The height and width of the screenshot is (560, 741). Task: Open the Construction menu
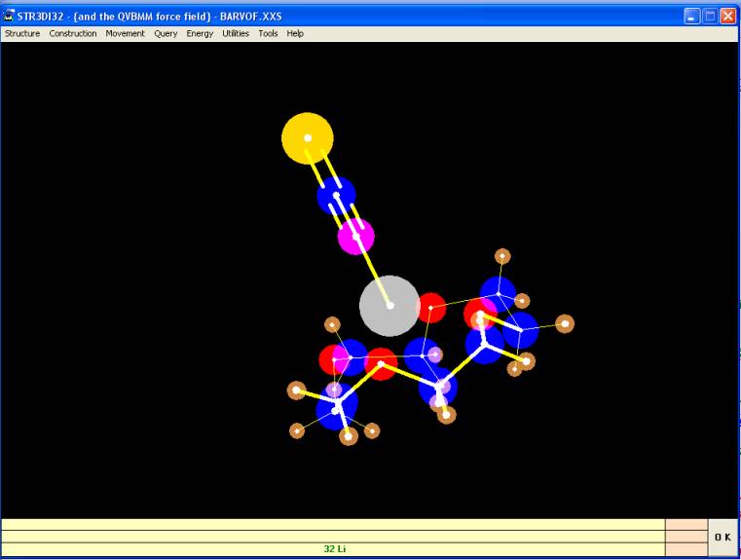click(x=73, y=33)
